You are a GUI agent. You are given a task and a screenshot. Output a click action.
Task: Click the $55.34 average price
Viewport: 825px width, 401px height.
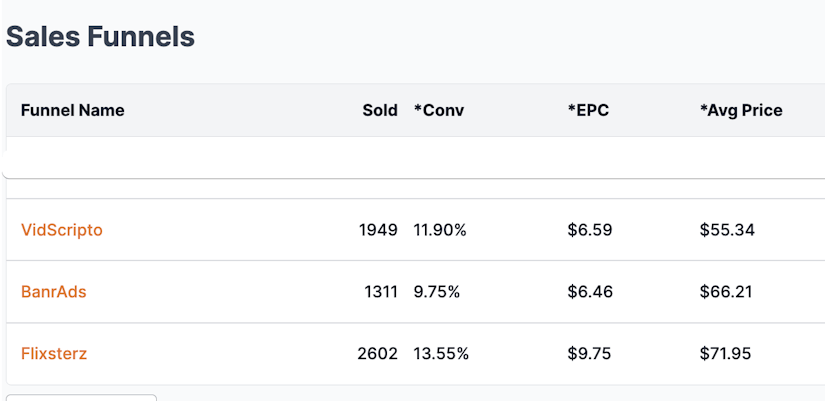click(727, 230)
